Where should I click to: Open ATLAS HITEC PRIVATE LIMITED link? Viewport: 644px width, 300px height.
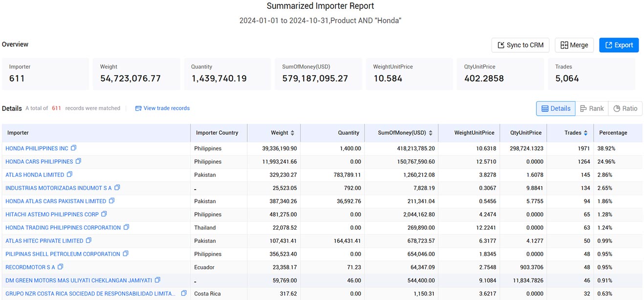(x=44, y=241)
